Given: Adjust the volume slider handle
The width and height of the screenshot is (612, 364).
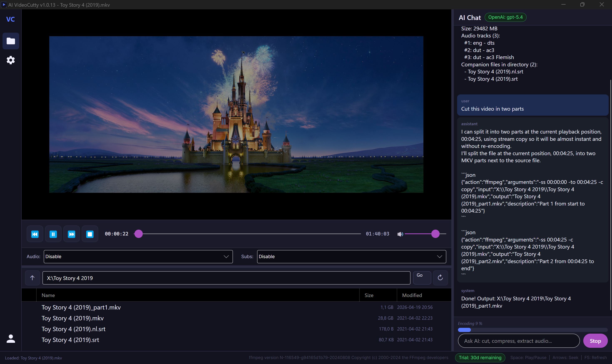Looking at the screenshot, I should click(x=435, y=234).
